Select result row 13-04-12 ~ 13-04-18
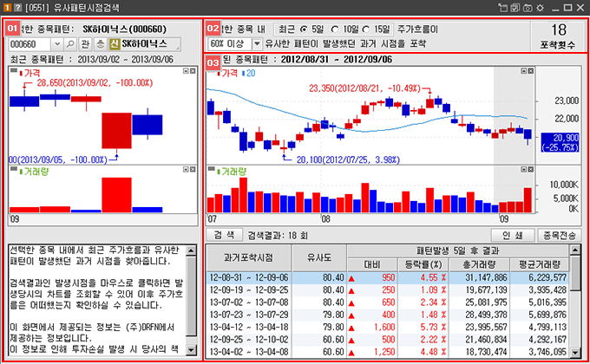 [x=388, y=328]
